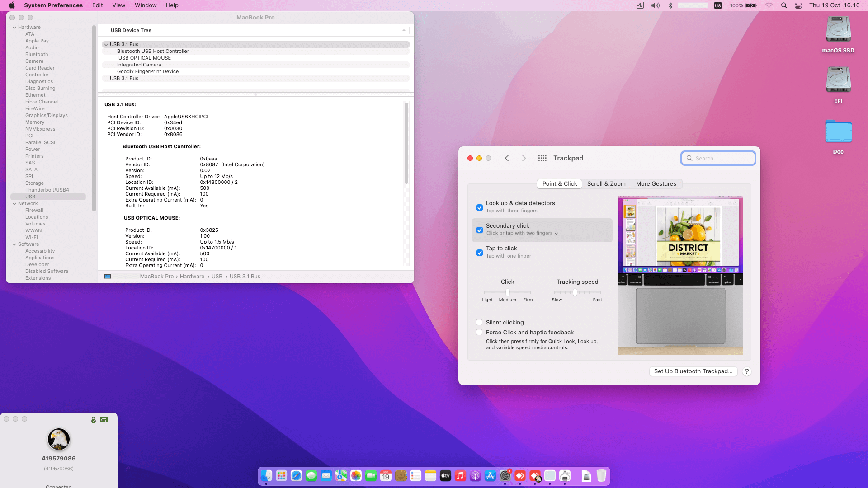Switch to the Scroll & Zoom tab
This screenshot has width=868, height=488.
pos(606,184)
